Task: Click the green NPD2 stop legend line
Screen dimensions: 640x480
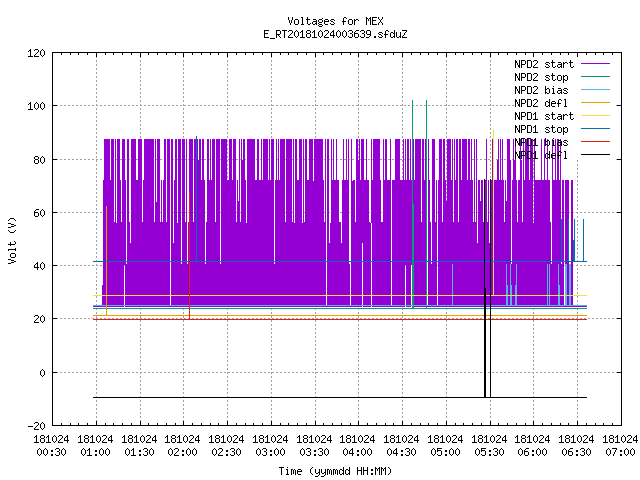Action: [596, 76]
